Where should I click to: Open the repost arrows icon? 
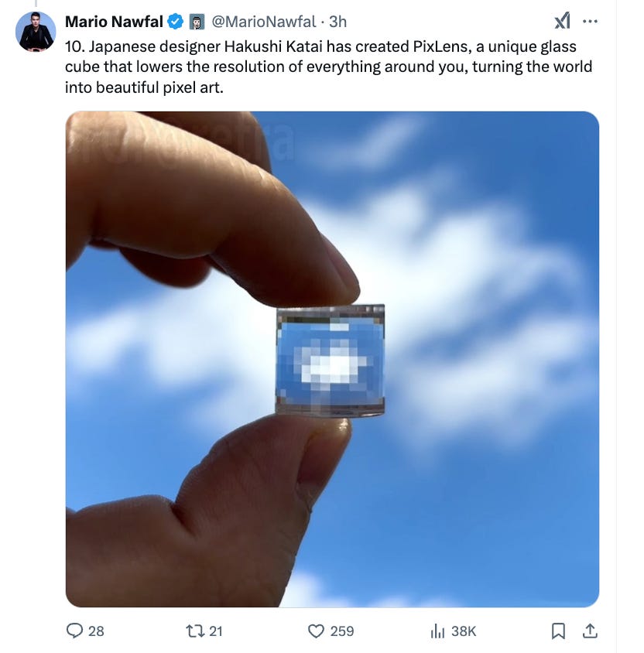[x=195, y=631]
